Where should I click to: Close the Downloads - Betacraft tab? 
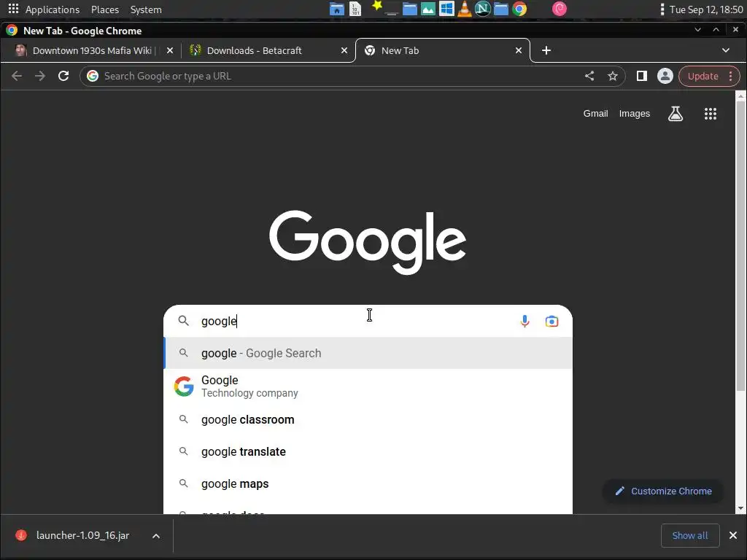[344, 50]
